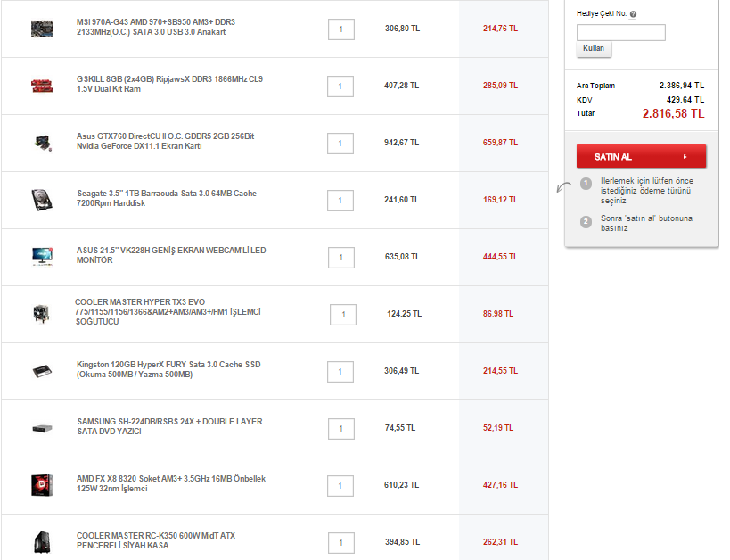Click the red SATIN AL button
Viewport: 730px width, 560px height.
click(x=641, y=157)
